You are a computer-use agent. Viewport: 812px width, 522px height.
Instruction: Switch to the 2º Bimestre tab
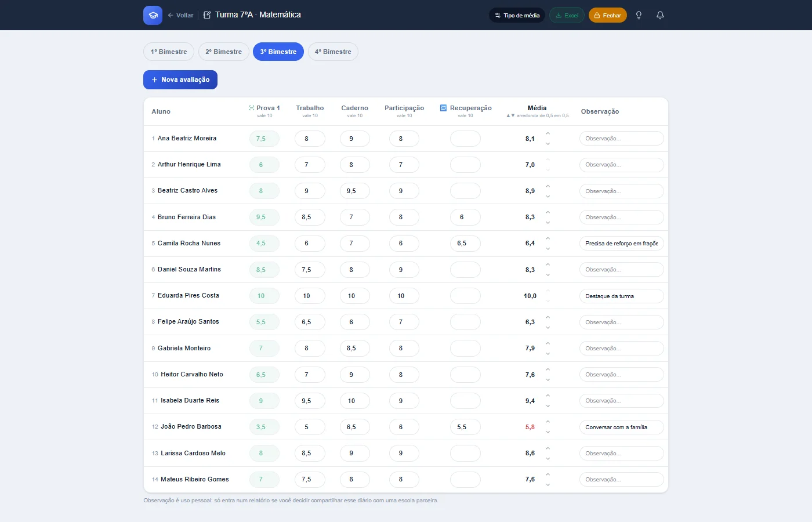(x=224, y=52)
